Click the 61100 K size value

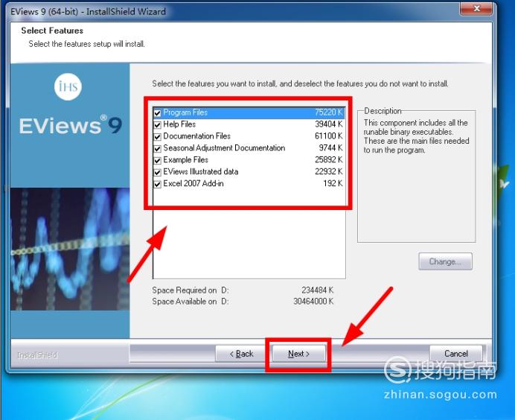coord(329,136)
